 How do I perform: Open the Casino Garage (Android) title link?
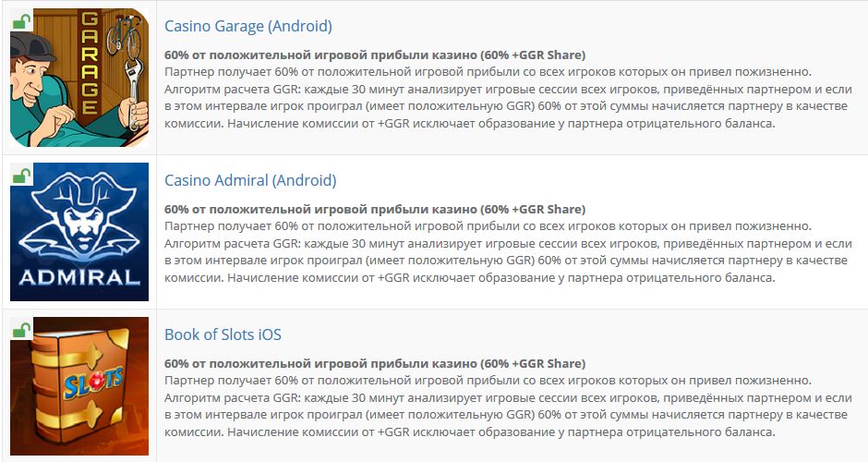click(x=247, y=26)
